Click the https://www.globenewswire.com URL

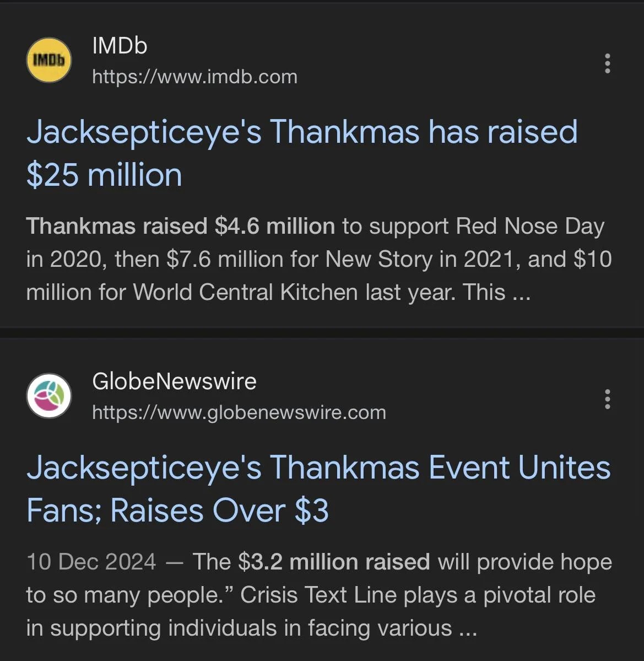pos(239,412)
